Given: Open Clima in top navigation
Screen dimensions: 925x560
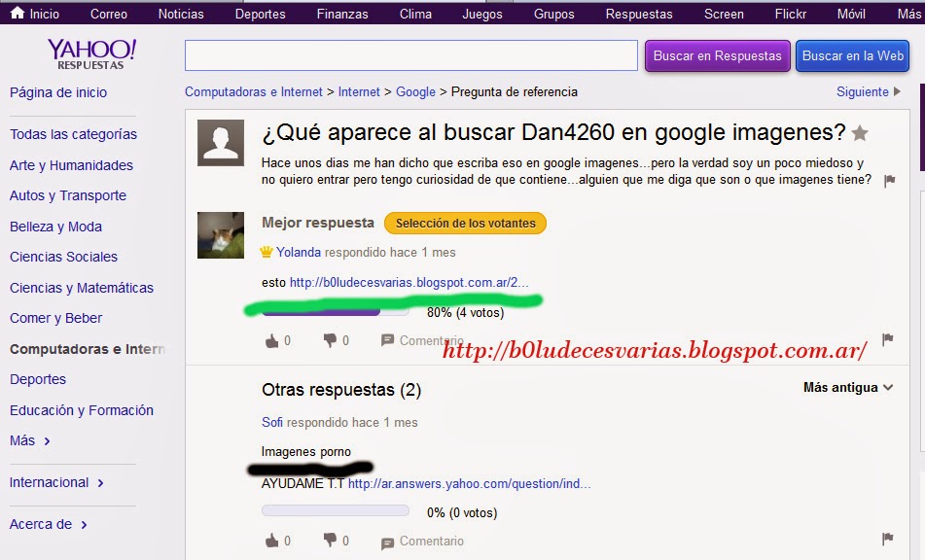Looking at the screenshot, I should (x=415, y=14).
